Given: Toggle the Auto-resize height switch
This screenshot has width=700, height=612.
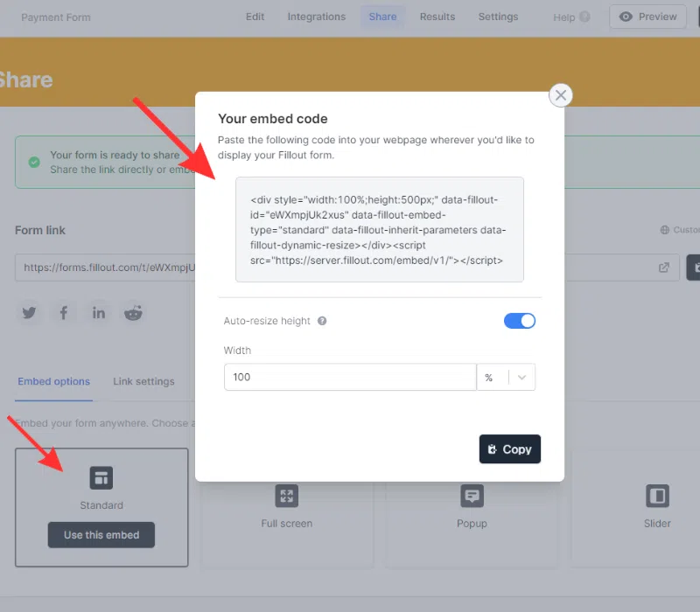Looking at the screenshot, I should (520, 321).
